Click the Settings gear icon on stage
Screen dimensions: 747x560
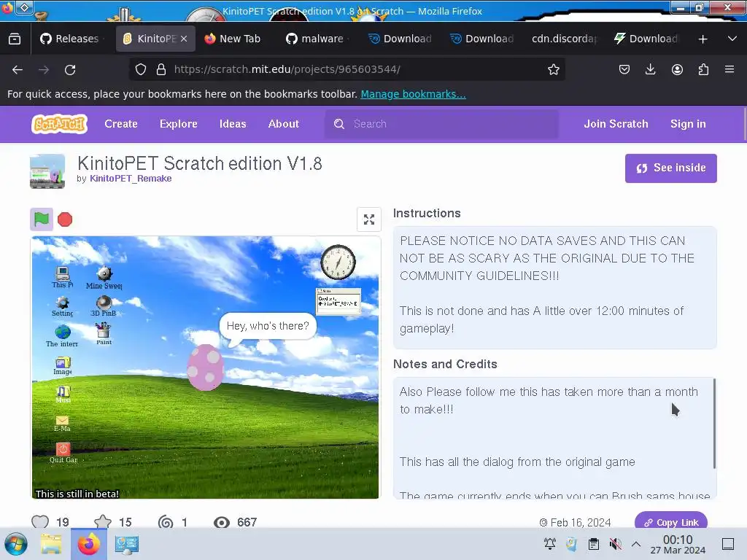[63, 306]
